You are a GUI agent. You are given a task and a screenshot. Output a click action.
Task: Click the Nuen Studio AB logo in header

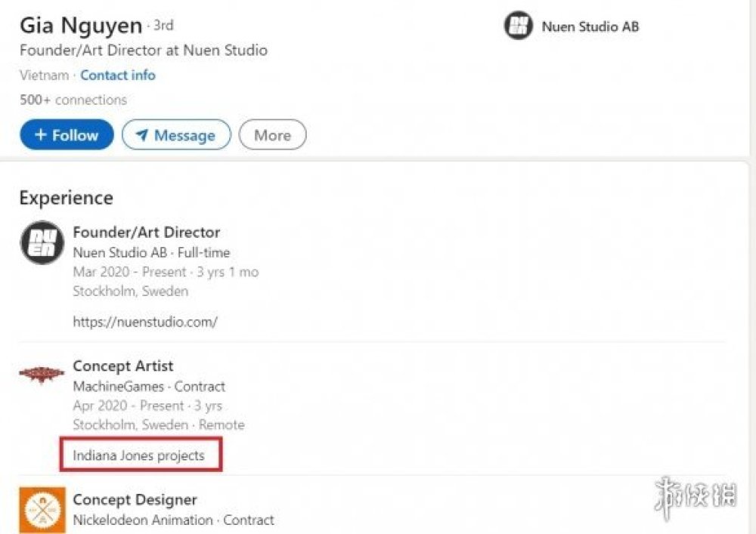(519, 26)
